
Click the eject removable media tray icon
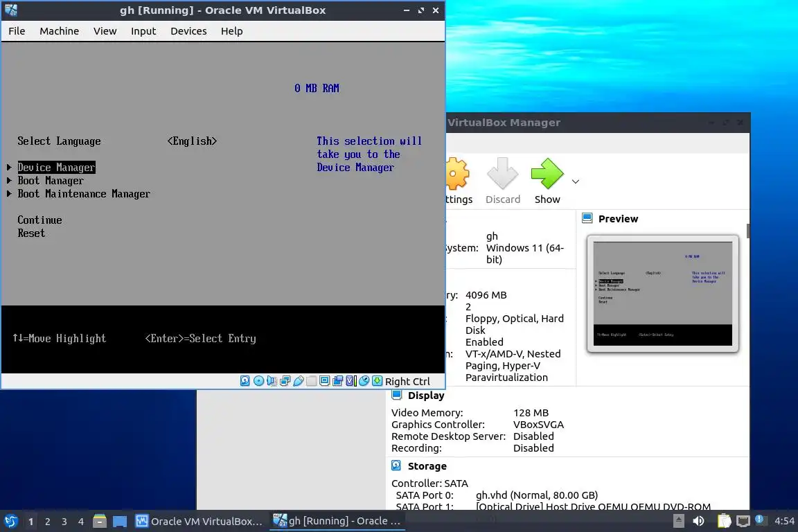[679, 521]
